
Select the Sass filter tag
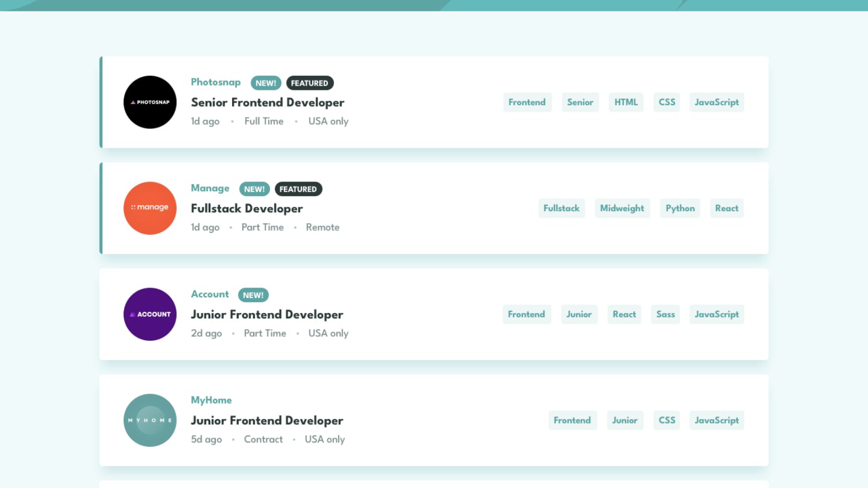pyautogui.click(x=665, y=315)
